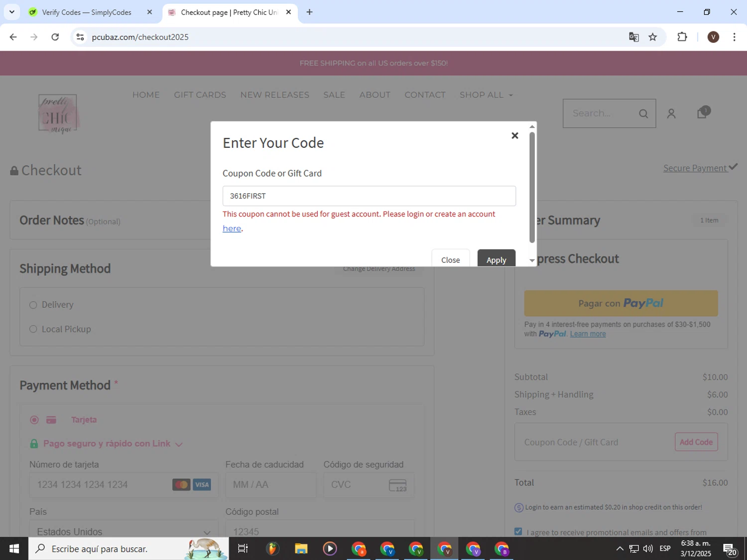Click Pretty Chic store logo
Viewport: 747px width, 560px height.
tap(58, 114)
